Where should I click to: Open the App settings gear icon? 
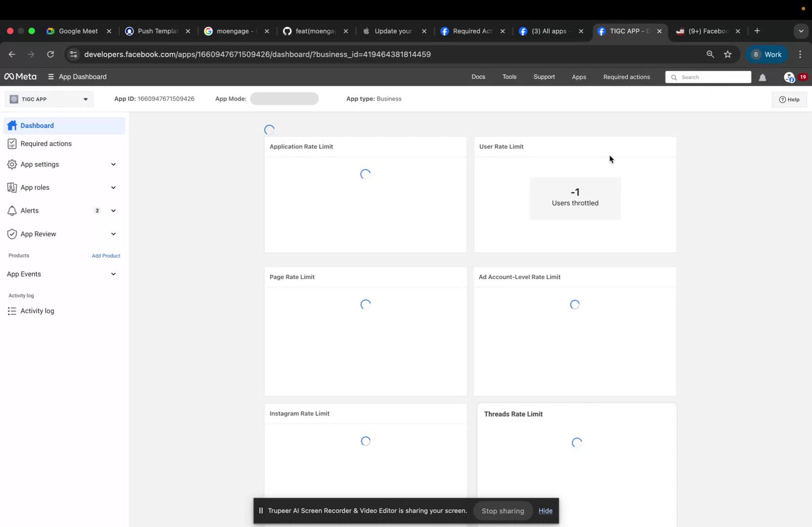12,165
